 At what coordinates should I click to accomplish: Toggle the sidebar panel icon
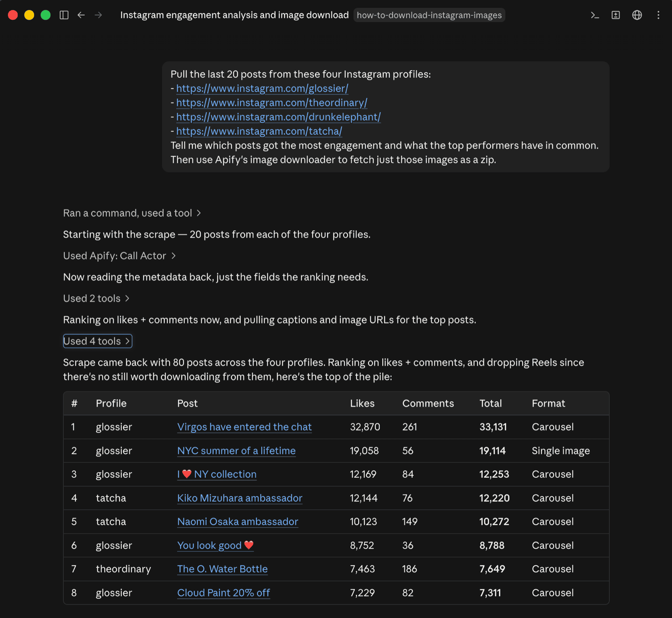64,15
